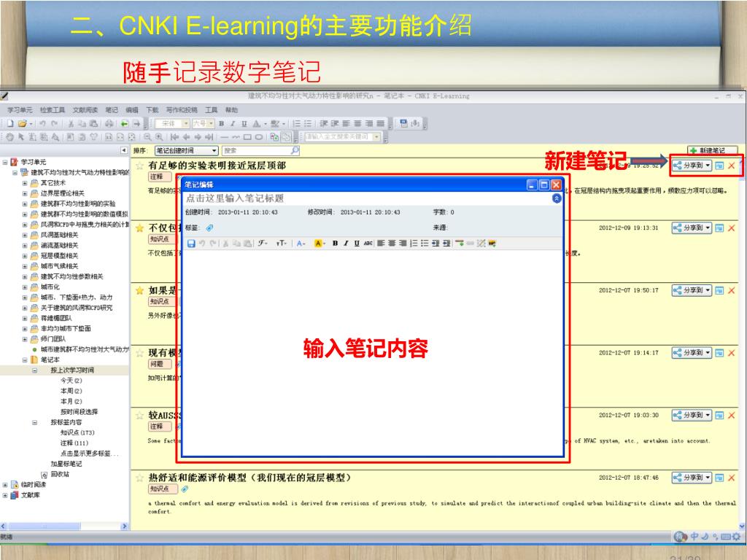Open the 帮助 menu
The width and height of the screenshot is (747, 560).
click(231, 110)
